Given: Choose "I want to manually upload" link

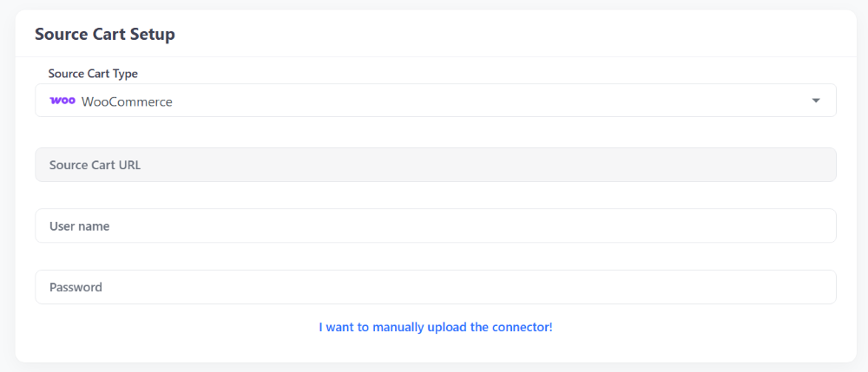Looking at the screenshot, I should 436,327.
